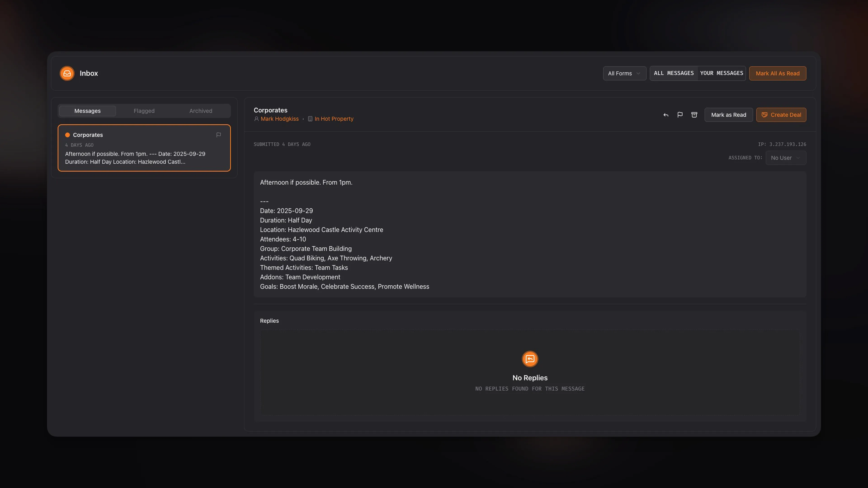868x488 pixels.
Task: Click the ASSIGNED TO: label
Action: [745, 158]
